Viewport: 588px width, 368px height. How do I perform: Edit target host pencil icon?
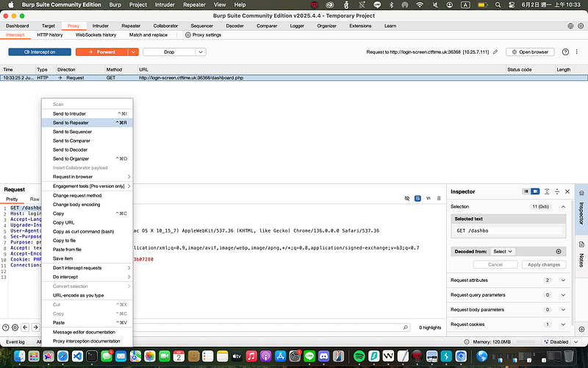[x=495, y=52]
